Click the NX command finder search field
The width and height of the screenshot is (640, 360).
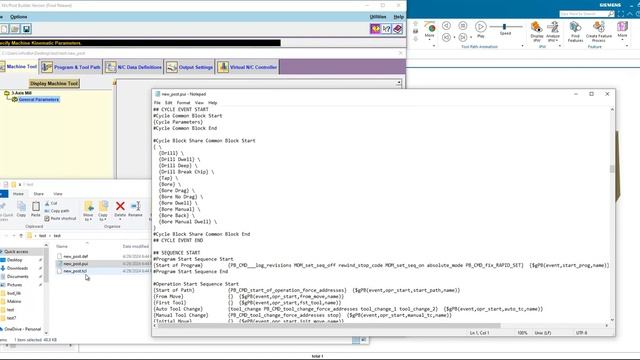pos(583,14)
